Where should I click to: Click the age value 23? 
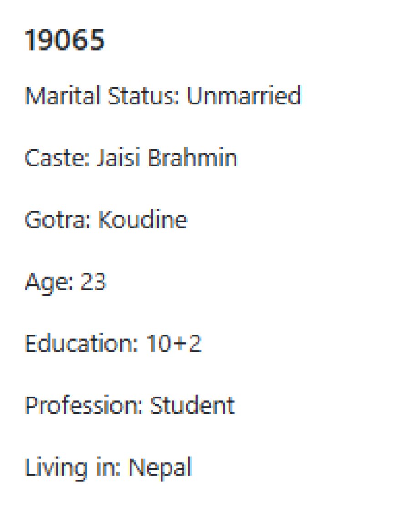pos(93,282)
